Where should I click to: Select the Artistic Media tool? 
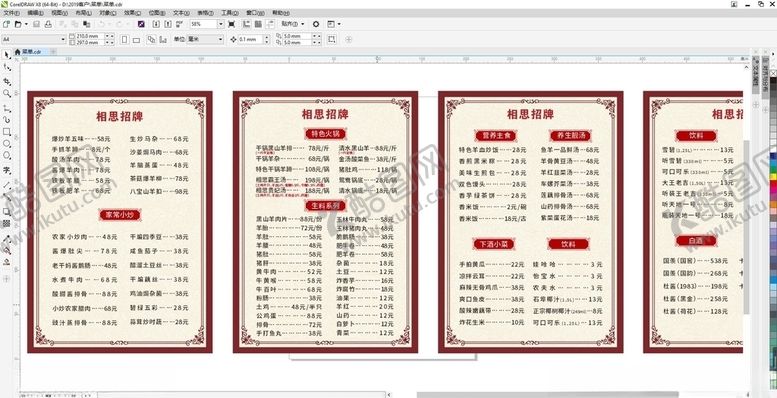pyautogui.click(x=6, y=120)
